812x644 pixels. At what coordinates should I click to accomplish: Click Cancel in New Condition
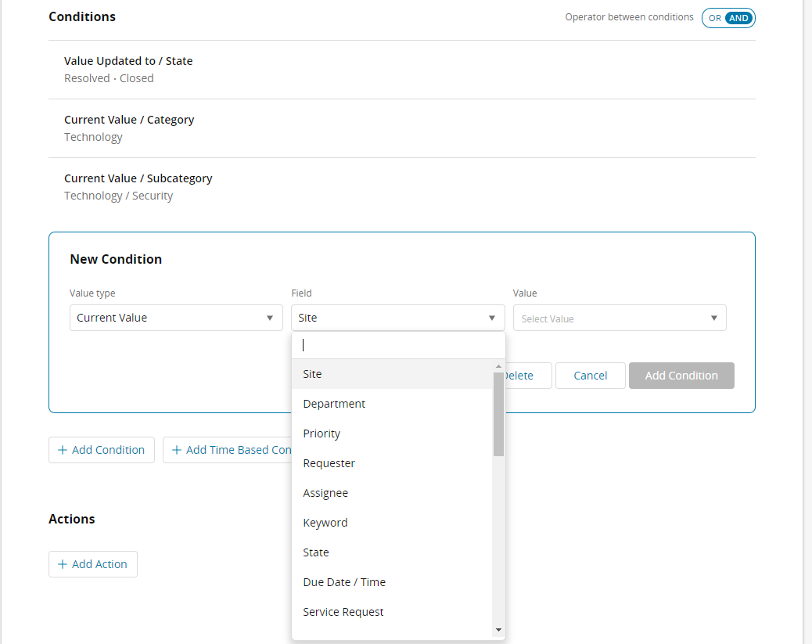pyautogui.click(x=590, y=376)
